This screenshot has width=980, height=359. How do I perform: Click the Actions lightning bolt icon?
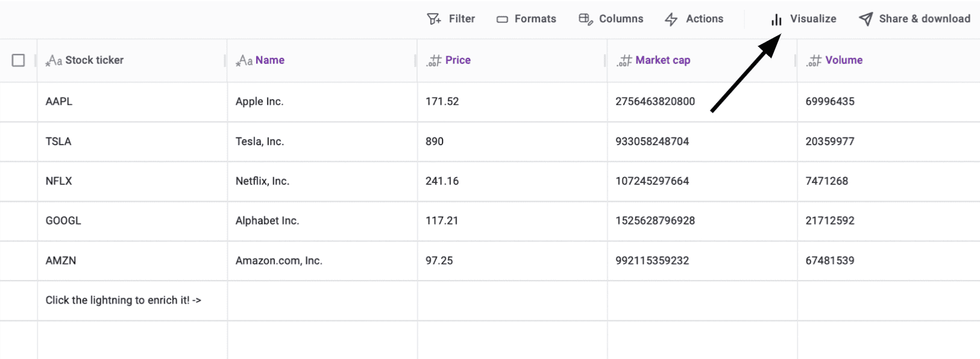(671, 19)
